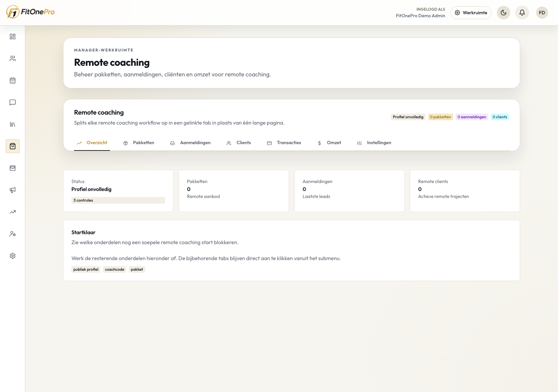Open the users icon in sidebar
This screenshot has height=392, width=558.
[x=13, y=58]
